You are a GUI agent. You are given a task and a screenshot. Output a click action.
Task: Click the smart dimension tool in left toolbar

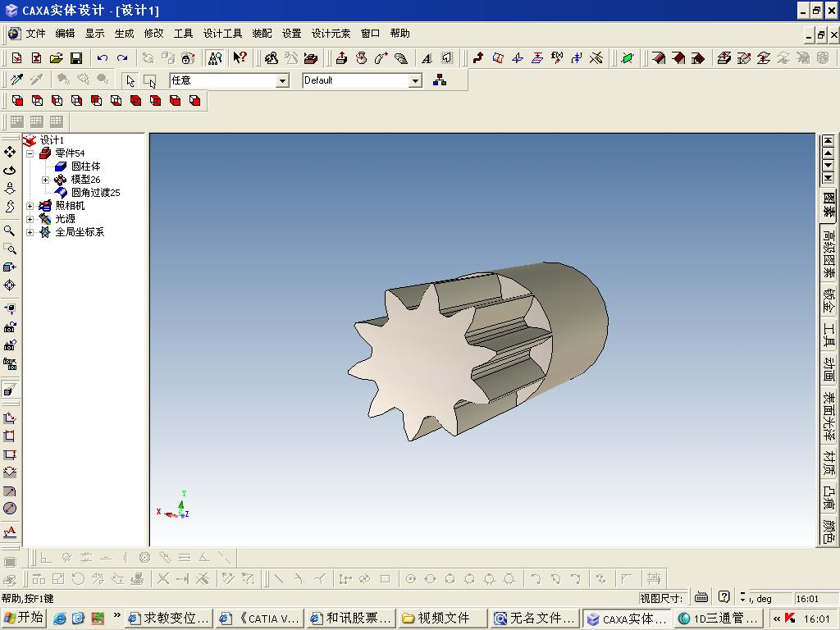pos(10,418)
